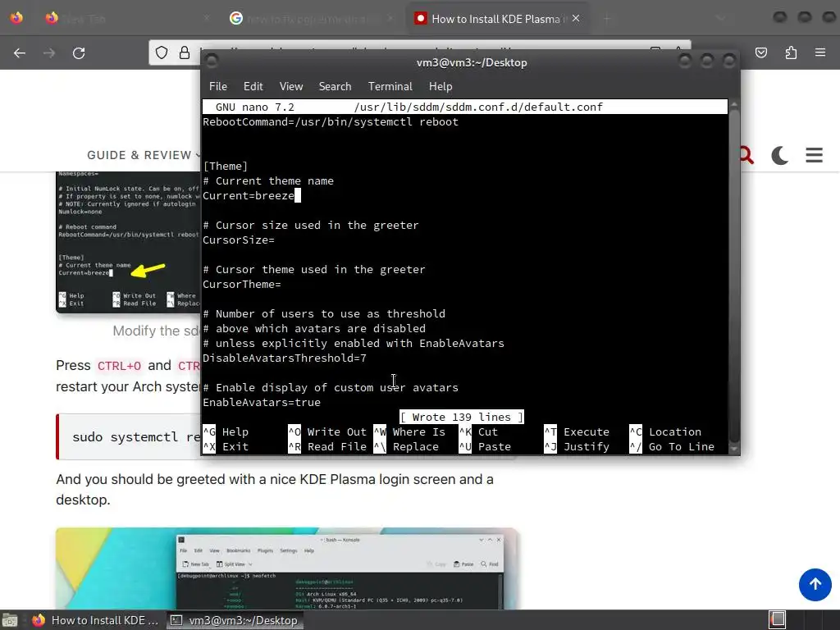
Task: Click the Firefox logo icon at top-left
Action: (16, 18)
